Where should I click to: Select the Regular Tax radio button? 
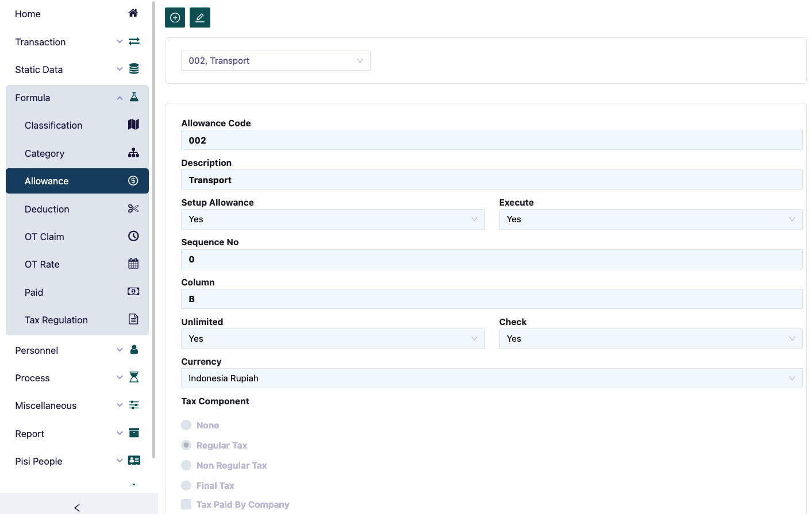pyautogui.click(x=186, y=445)
